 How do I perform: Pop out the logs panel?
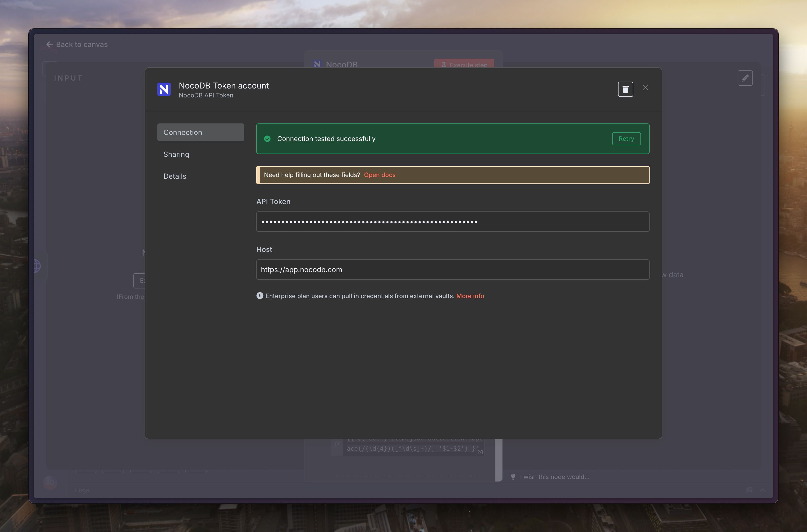(749, 490)
